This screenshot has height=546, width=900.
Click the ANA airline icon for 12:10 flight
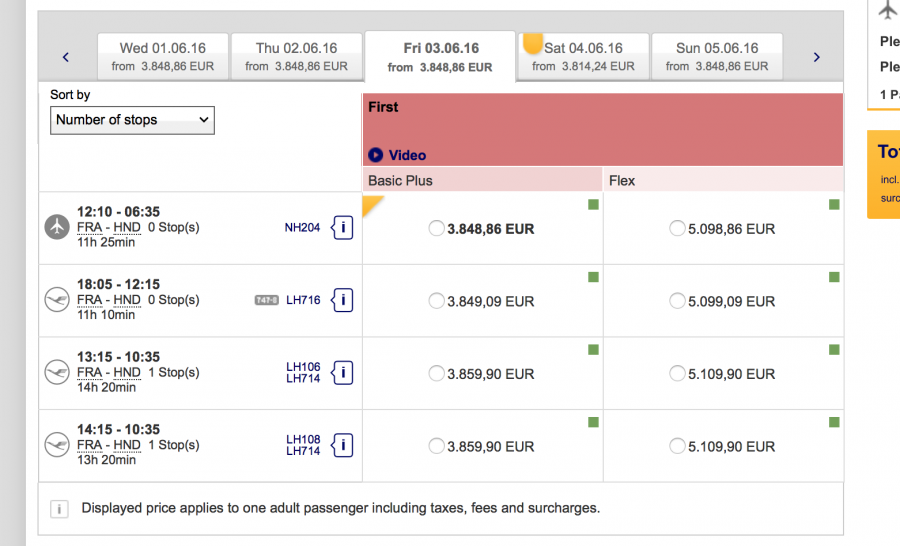point(58,227)
